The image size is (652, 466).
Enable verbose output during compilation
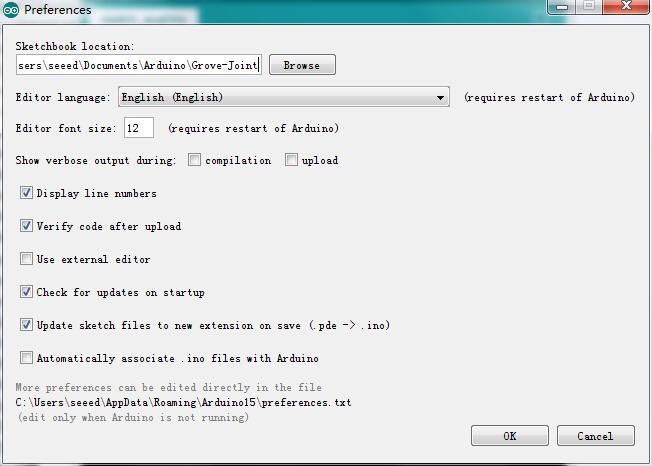[x=195, y=160]
